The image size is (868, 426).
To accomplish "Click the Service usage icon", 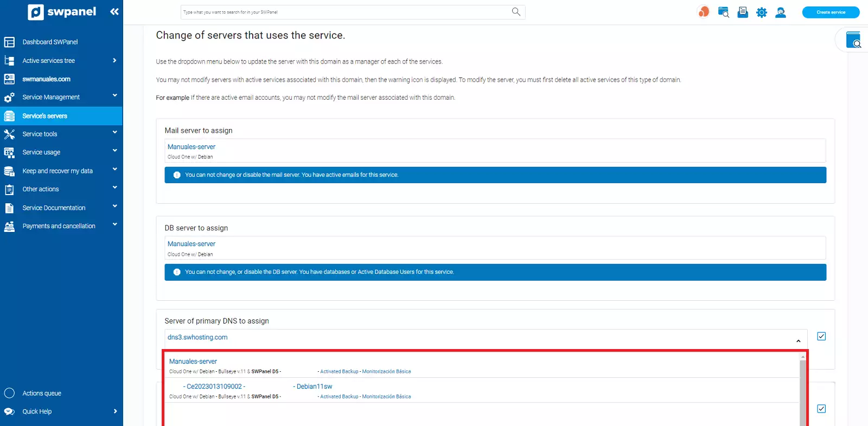I will click(9, 152).
